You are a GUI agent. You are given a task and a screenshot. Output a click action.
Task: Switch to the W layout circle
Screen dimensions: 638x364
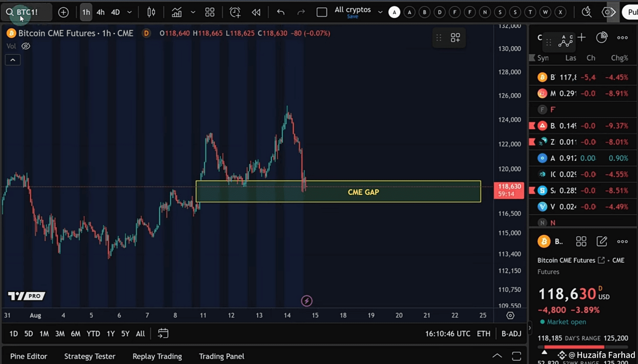545,12
